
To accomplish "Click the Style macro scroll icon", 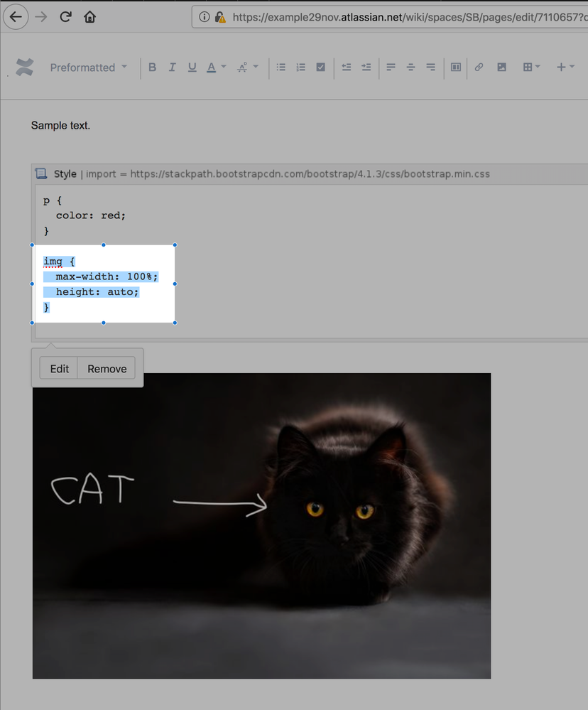I will point(41,174).
